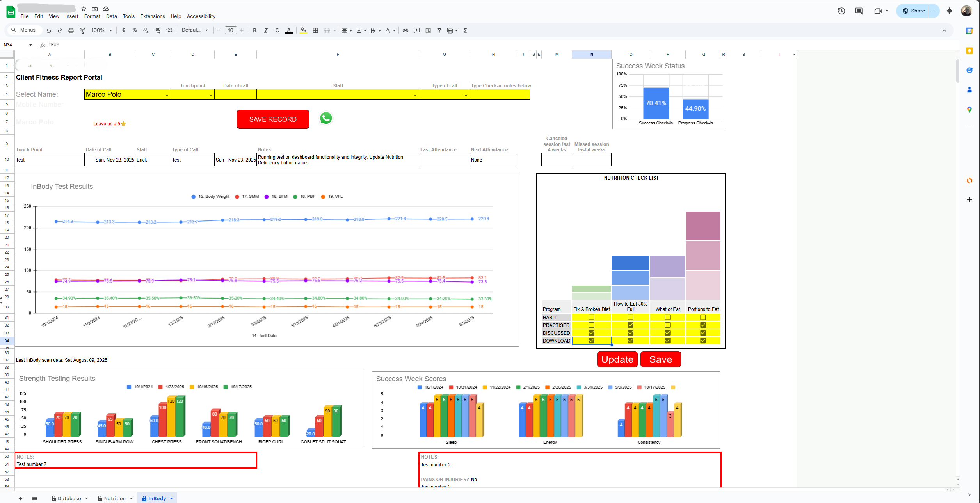
Task: Open the Marco Polo name dropdown
Action: coord(167,95)
